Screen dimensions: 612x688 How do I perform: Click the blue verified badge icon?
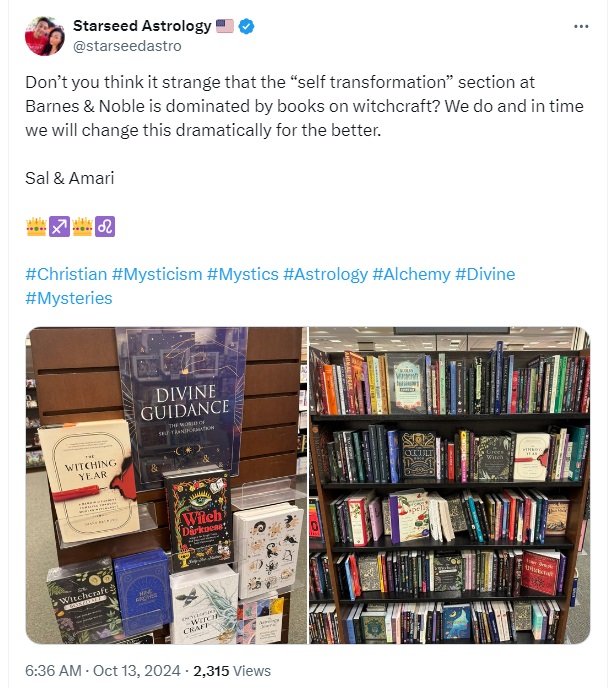(246, 26)
